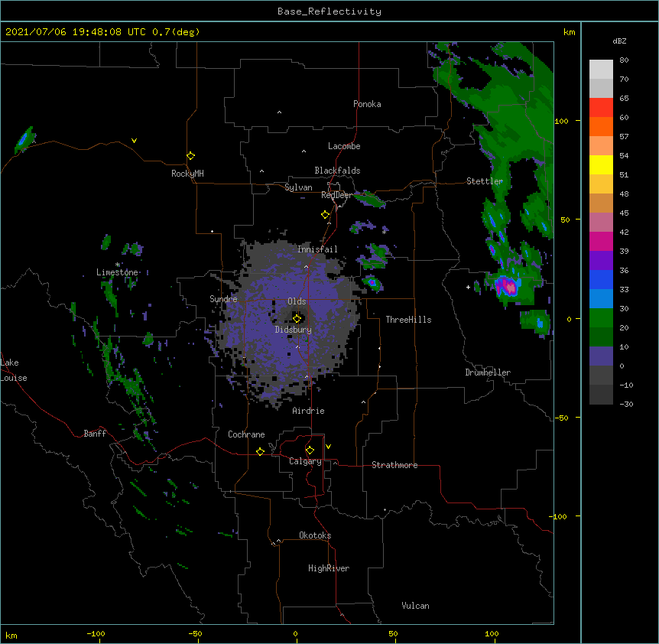
Task: Click the yellow diamond marker above Calgary label
Action: coord(310,450)
